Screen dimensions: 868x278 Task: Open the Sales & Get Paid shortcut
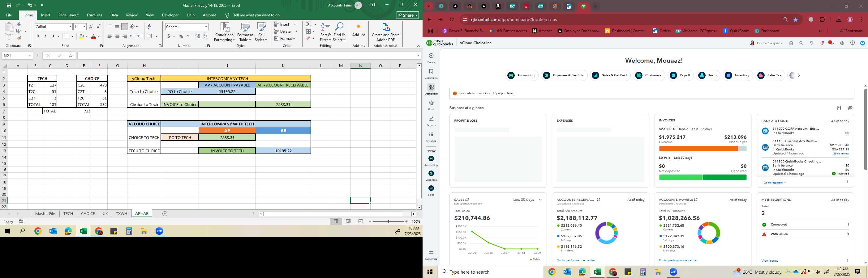[610, 75]
